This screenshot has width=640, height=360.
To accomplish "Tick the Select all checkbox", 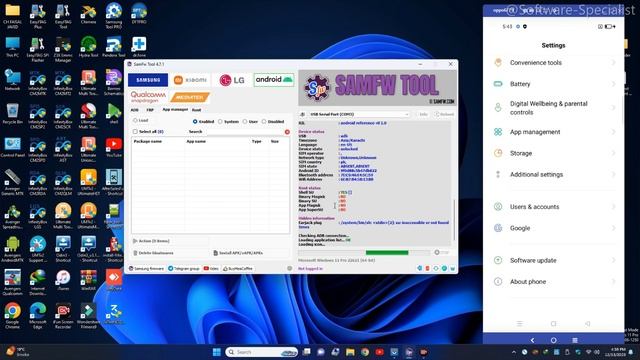I will pos(135,131).
